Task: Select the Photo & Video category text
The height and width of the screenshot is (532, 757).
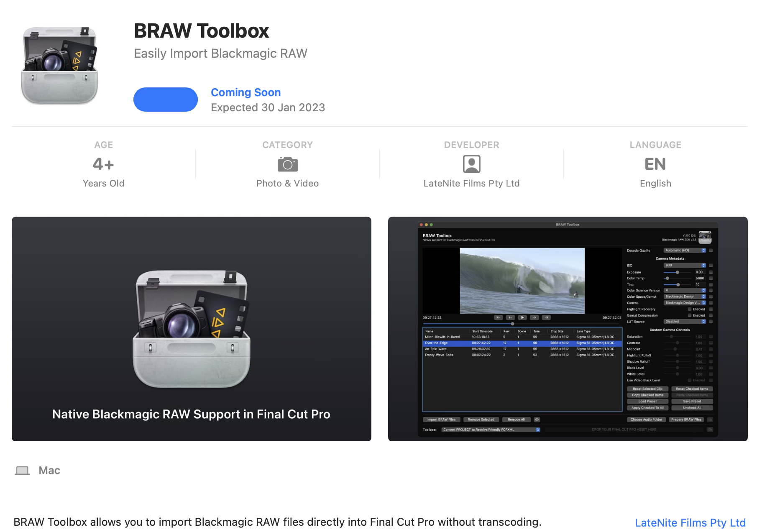Action: [x=288, y=183]
